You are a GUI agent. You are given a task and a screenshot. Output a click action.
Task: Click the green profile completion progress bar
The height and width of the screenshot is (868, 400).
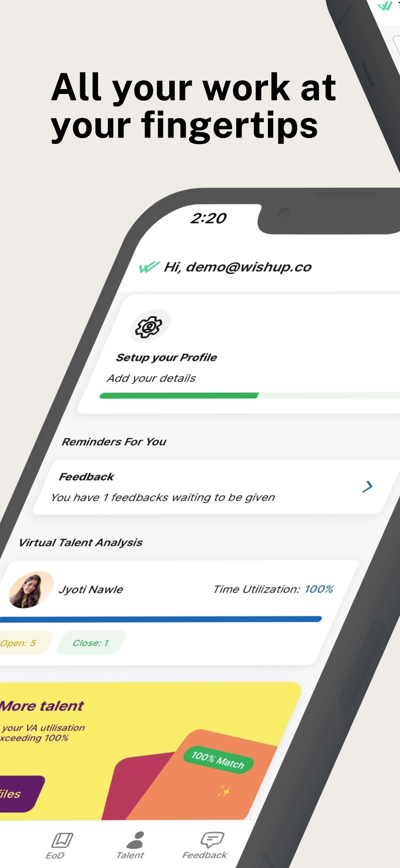coord(250,396)
